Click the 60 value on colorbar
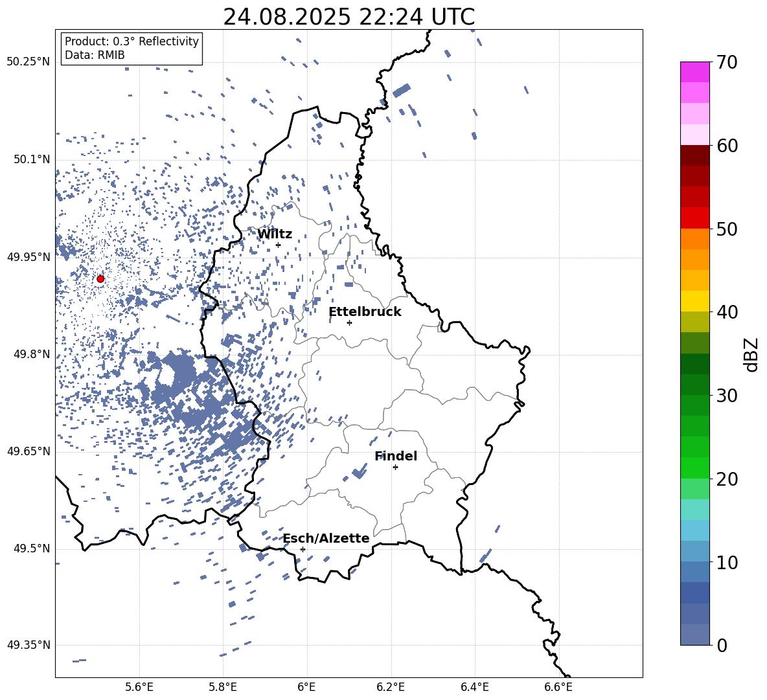This screenshot has height=700, width=767. click(726, 146)
